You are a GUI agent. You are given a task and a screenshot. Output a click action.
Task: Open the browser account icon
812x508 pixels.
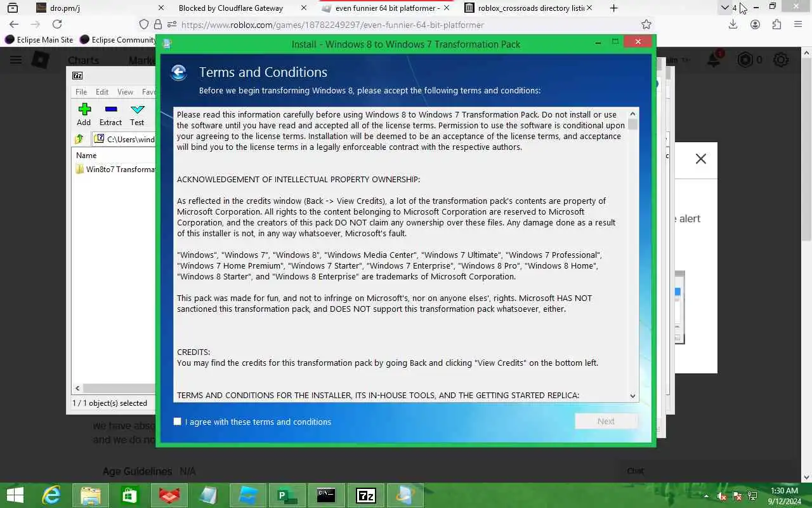(x=755, y=24)
